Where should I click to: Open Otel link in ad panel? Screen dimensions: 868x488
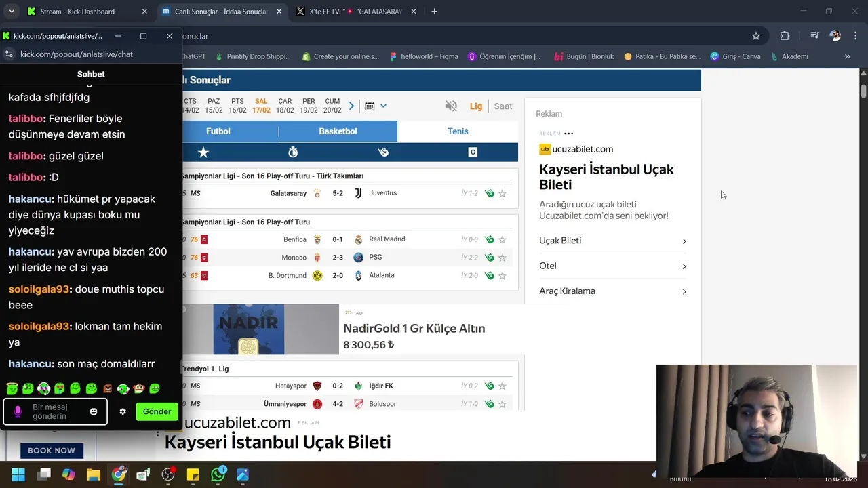click(612, 266)
